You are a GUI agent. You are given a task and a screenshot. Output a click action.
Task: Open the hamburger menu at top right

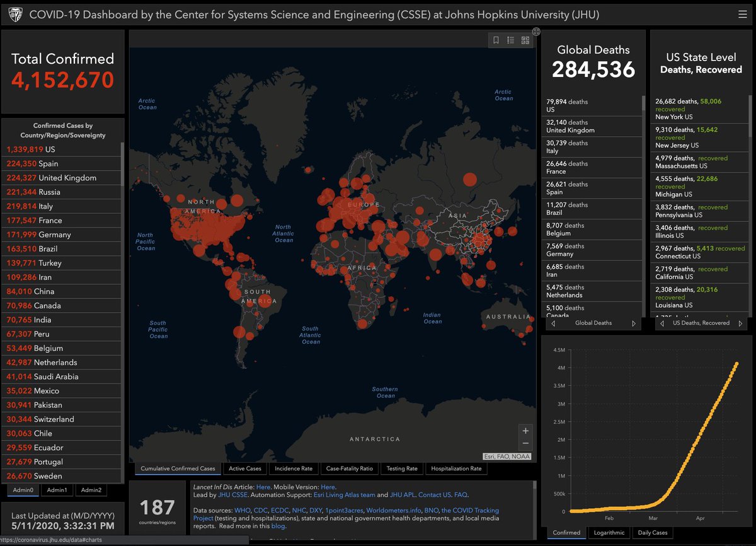742,14
